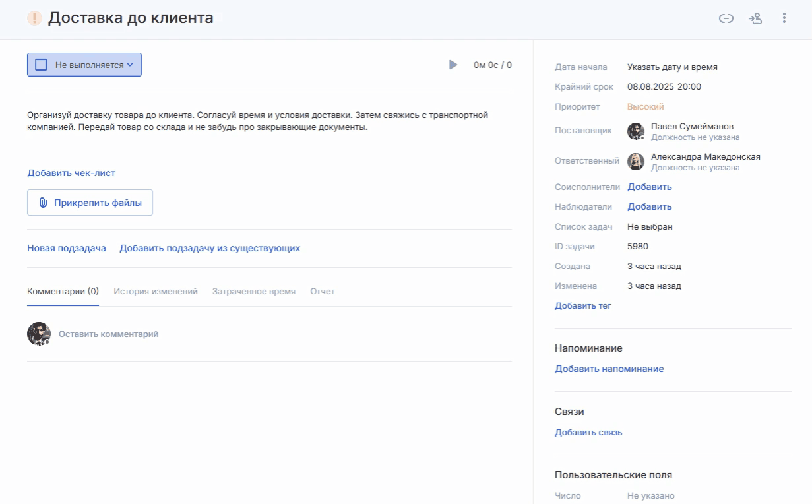This screenshot has width=812, height=504.
Task: Click the «Прикрепить файлы» button
Action: 90,203
